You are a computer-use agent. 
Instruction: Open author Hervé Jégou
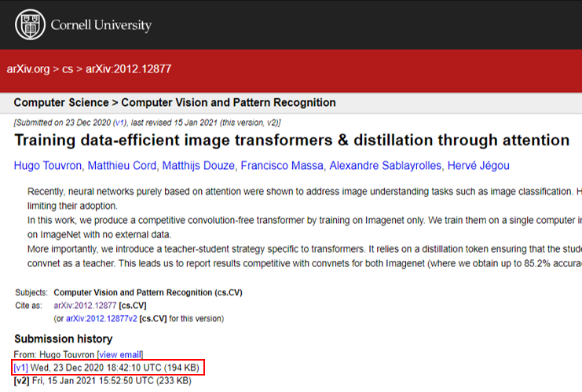478,166
